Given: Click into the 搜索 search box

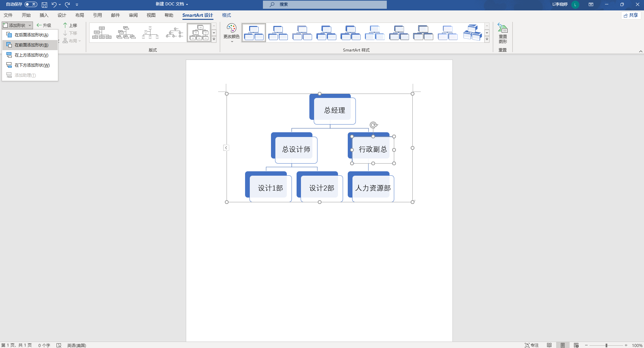Looking at the screenshot, I should pos(325,4).
